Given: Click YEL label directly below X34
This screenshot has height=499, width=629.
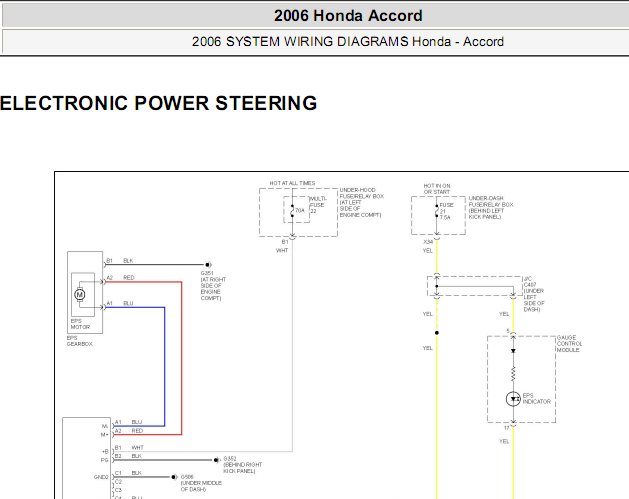Looking at the screenshot, I should pos(428,251).
